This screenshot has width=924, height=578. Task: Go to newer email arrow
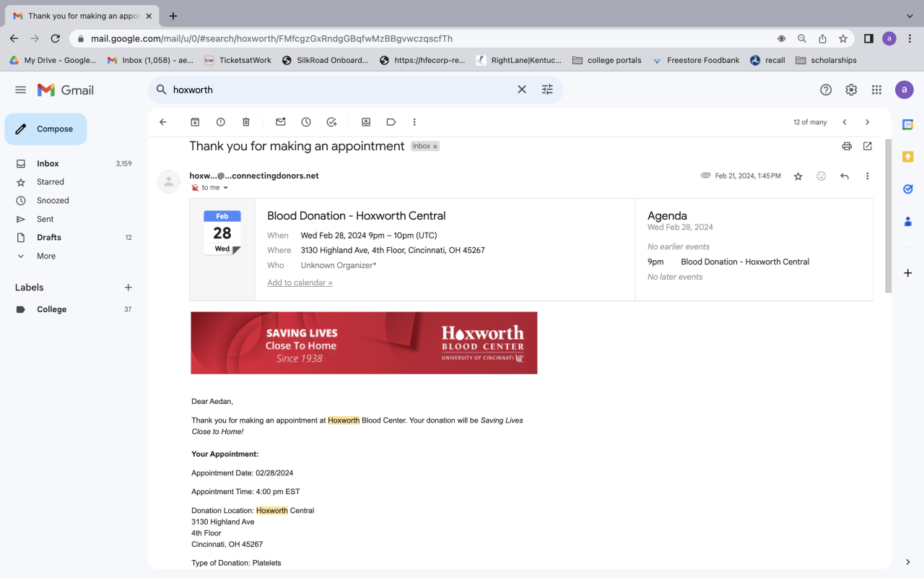click(845, 122)
